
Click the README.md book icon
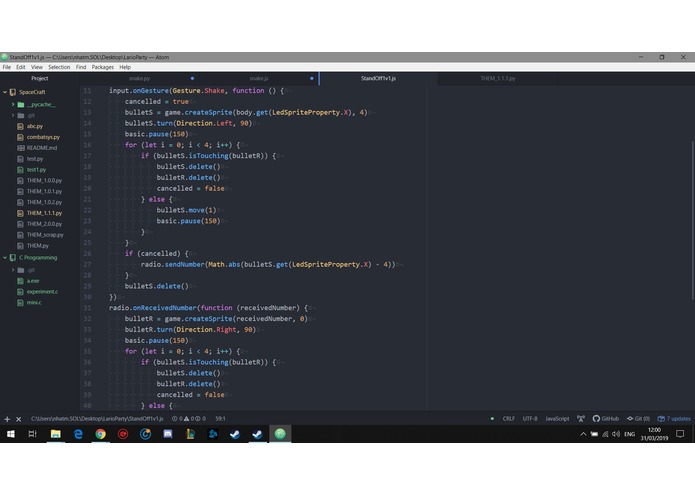pos(20,148)
